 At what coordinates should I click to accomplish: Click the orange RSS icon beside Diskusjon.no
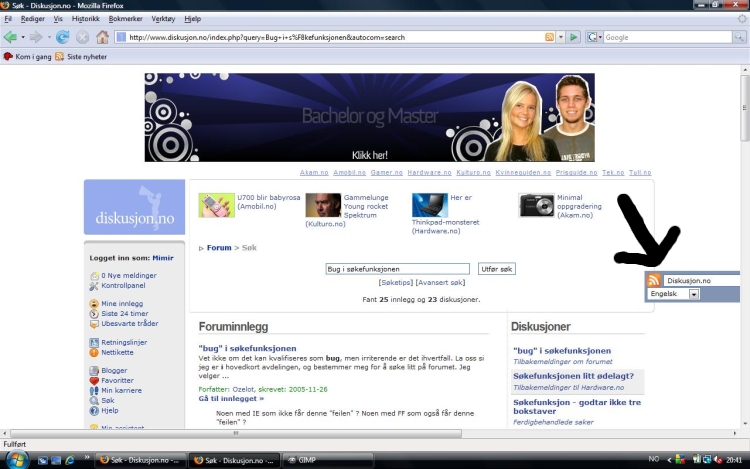point(653,280)
